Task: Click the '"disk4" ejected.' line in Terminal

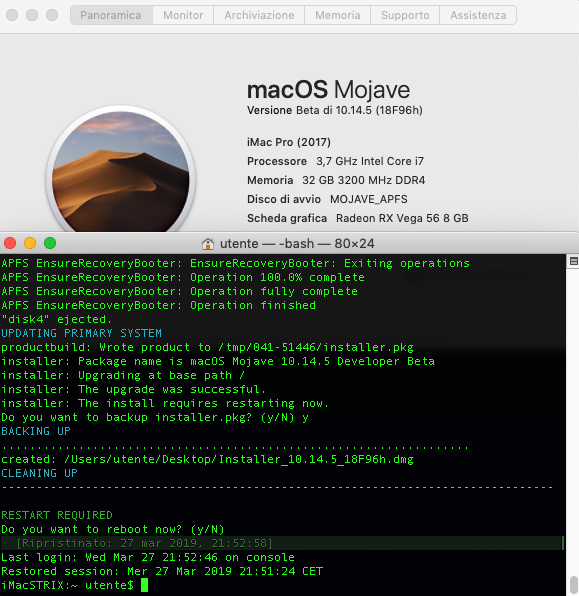Action: (57, 319)
